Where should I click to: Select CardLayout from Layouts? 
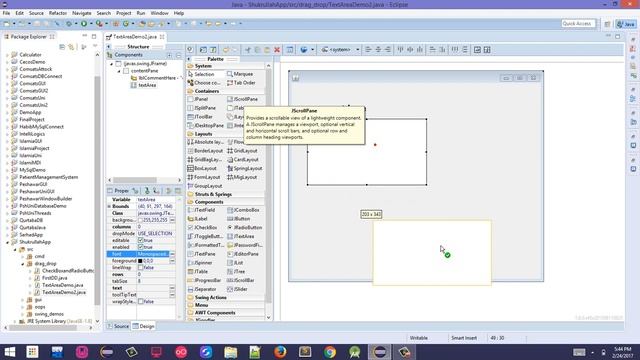coord(242,160)
